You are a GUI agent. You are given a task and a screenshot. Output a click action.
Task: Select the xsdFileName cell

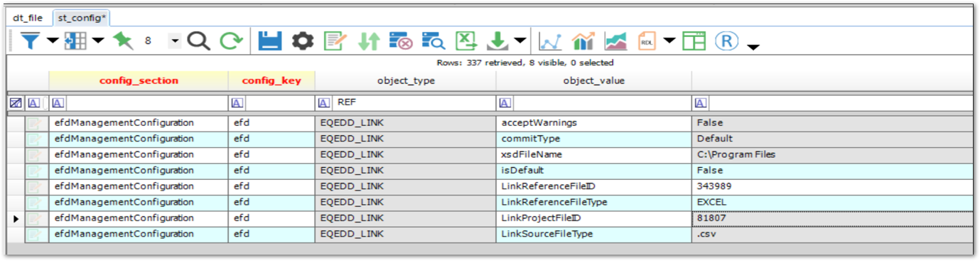pos(593,154)
